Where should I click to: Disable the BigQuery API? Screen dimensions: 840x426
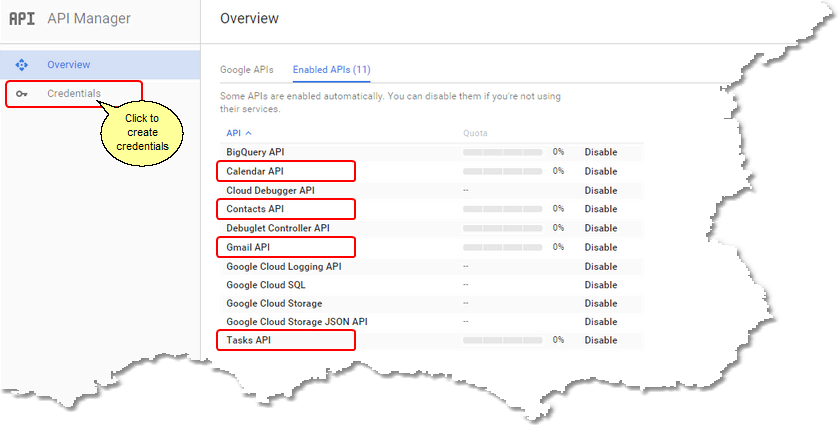tap(601, 152)
